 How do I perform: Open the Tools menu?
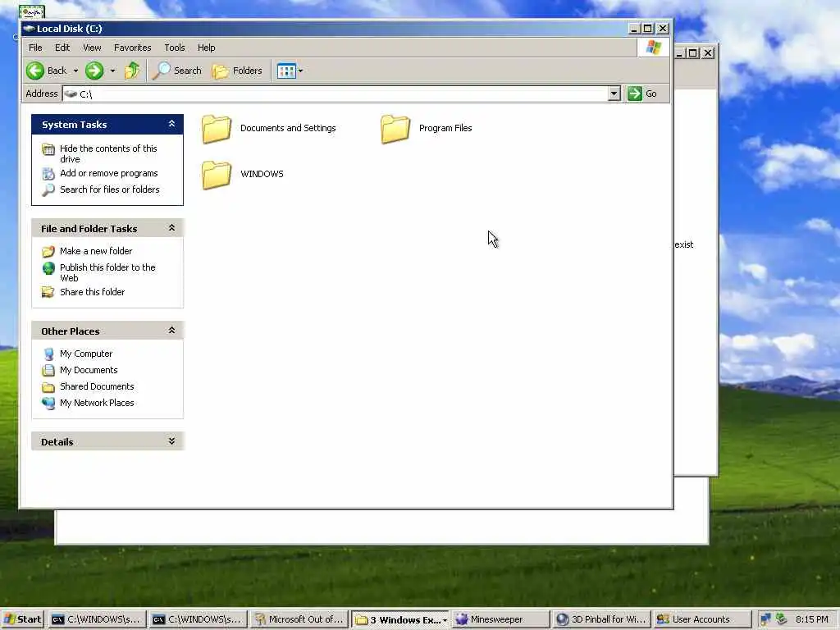[x=175, y=48]
